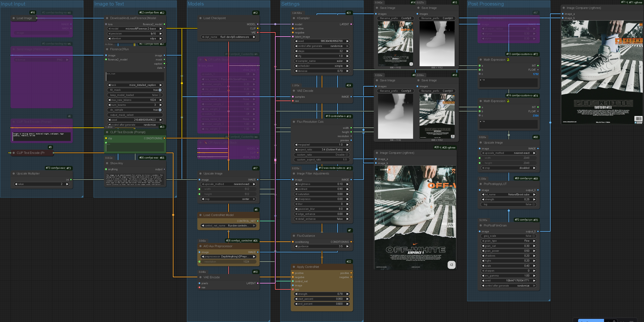This screenshot has width=644, height=322.
Task: Open the ckpt_name checkpoint dropdown
Action: pos(228,37)
